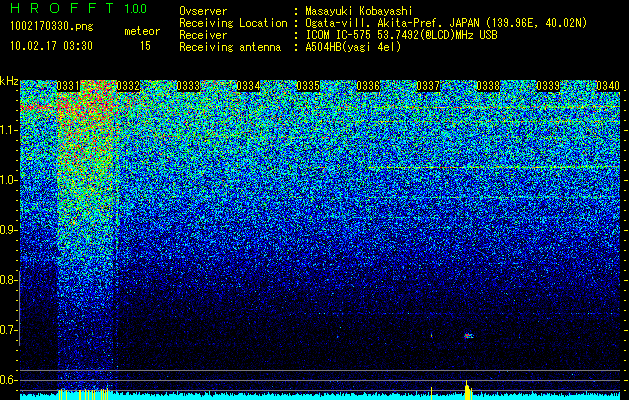Click the 'Receiving Location' label
The image size is (629, 400).
[233, 23]
